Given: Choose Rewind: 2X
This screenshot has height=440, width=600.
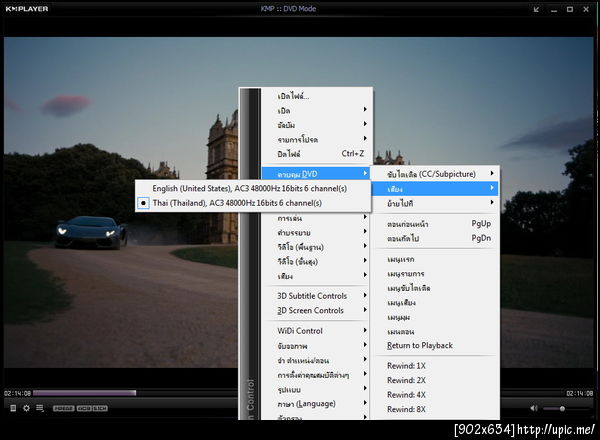Looking at the screenshot, I should pos(435,380).
